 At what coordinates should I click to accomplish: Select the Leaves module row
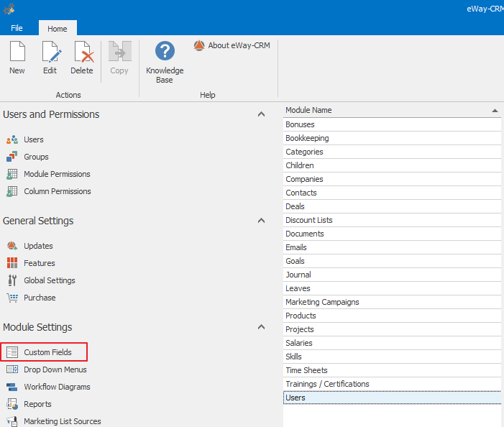click(392, 288)
